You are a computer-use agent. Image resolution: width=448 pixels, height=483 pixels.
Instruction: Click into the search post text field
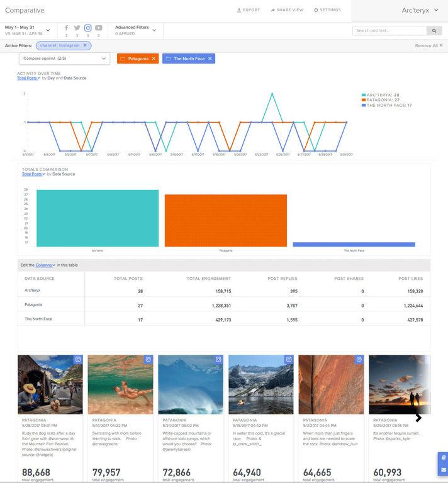click(x=389, y=30)
